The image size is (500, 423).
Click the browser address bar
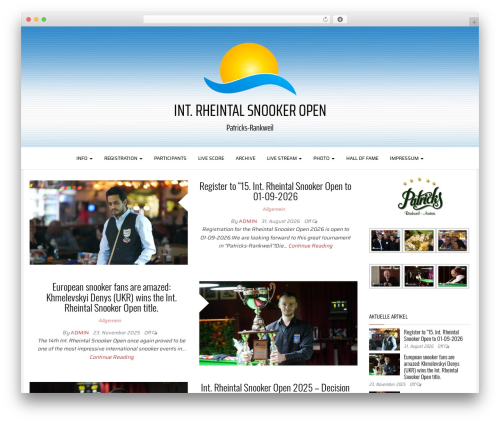point(237,19)
